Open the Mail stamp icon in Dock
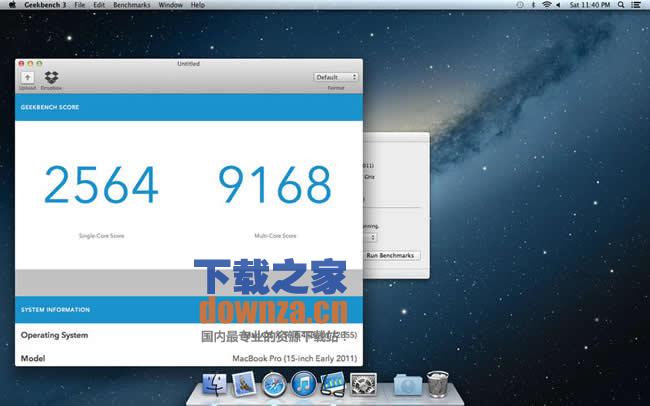The width and height of the screenshot is (650, 406). (244, 384)
